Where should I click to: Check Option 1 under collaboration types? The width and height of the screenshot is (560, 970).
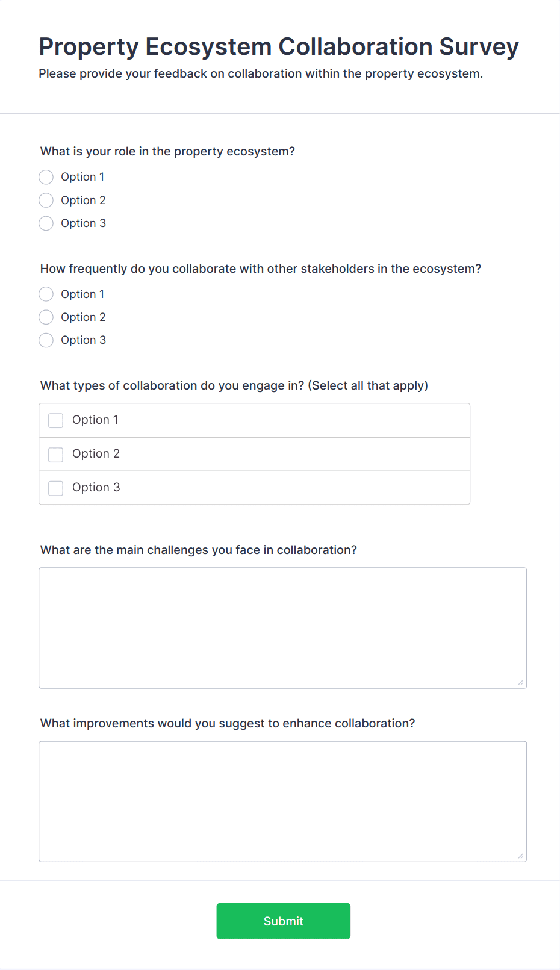coord(55,420)
